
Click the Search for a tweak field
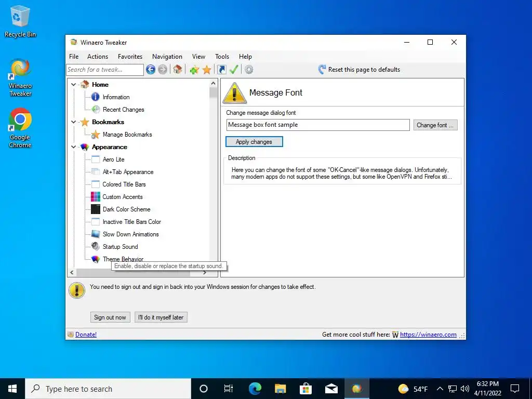pos(105,70)
